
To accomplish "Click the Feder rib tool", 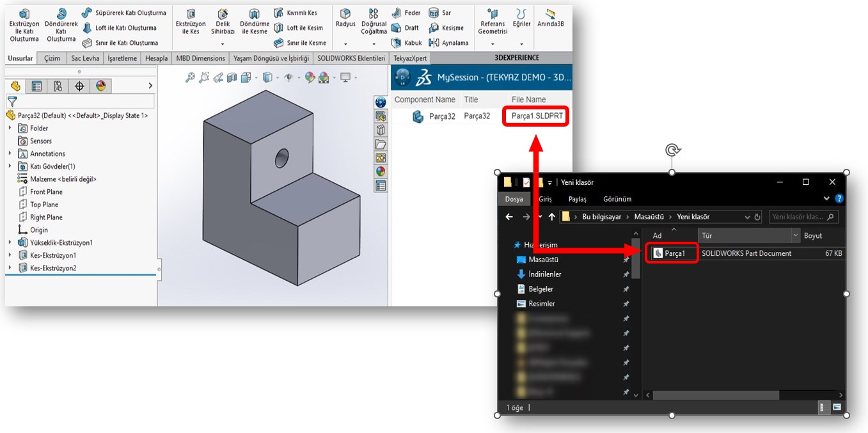I will (406, 13).
